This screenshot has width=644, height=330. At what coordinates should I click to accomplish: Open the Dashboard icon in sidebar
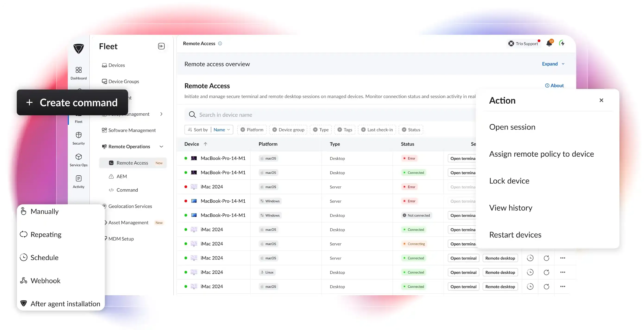coord(79,73)
